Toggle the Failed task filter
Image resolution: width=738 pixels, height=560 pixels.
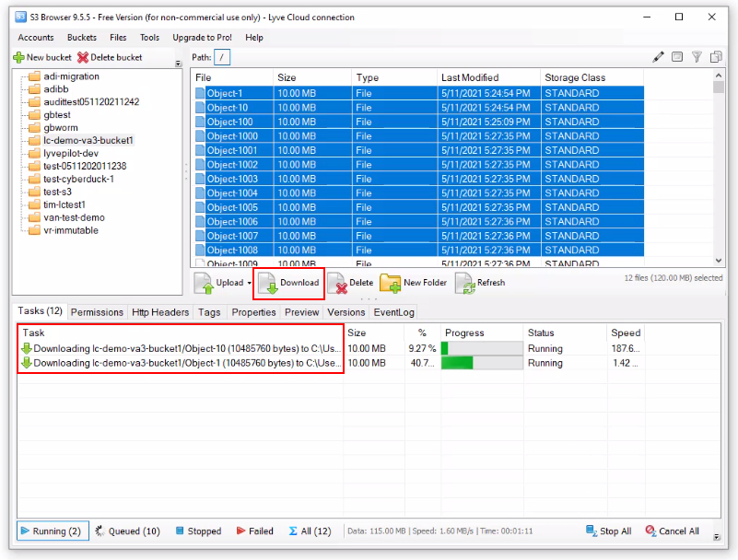point(254,531)
